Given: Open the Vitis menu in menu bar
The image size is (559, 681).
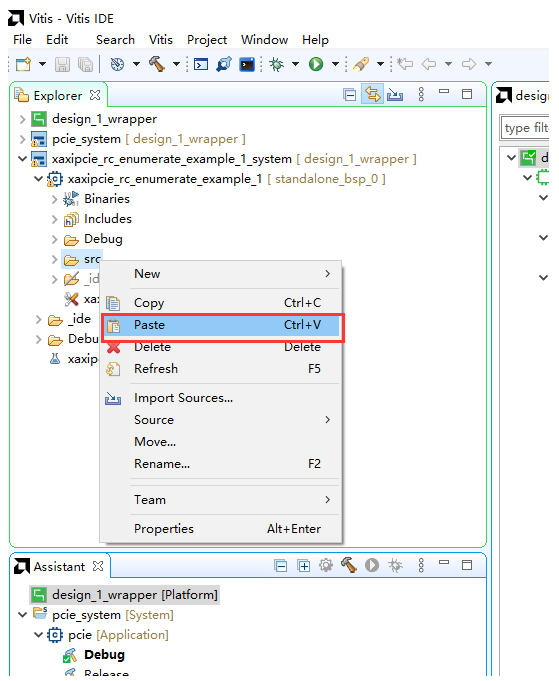Looking at the screenshot, I should point(160,40).
